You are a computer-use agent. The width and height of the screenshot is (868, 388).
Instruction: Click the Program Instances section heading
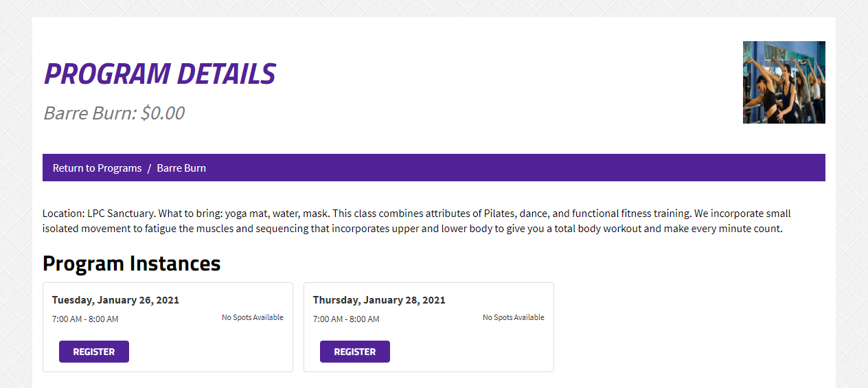[132, 263]
